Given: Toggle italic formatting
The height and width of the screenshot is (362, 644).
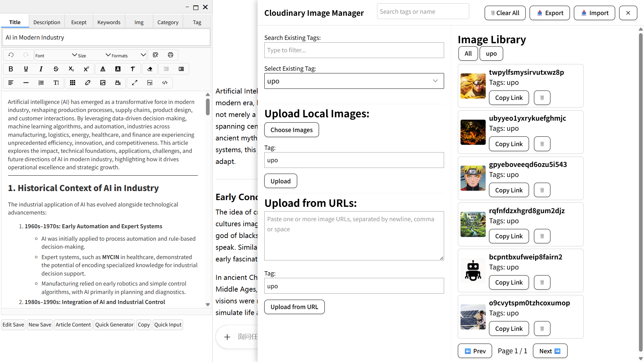Looking at the screenshot, I should click(x=41, y=69).
